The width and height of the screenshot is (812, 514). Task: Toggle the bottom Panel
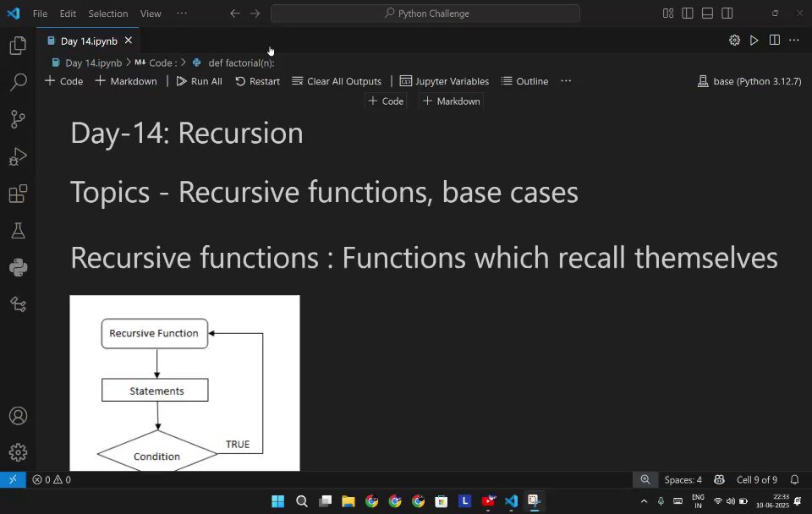click(707, 14)
